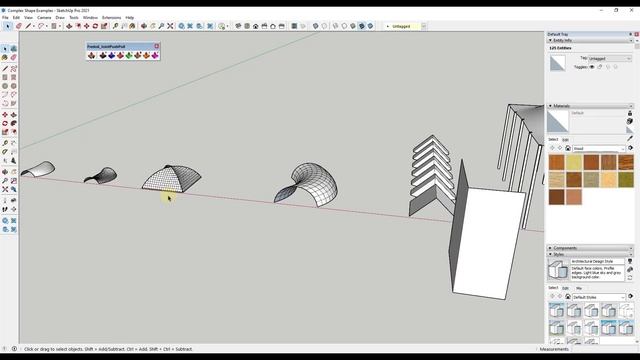Click the Architectural Design Style name field

(597, 261)
